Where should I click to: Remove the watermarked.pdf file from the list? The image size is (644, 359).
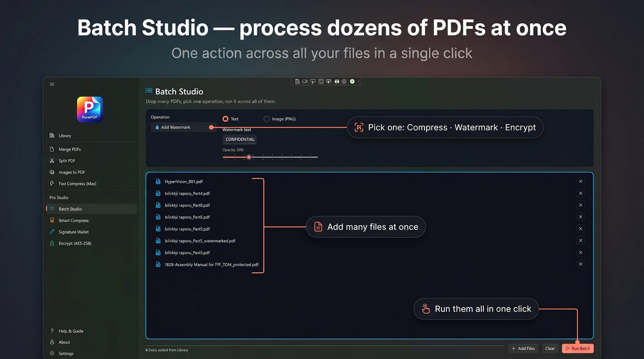pos(581,241)
